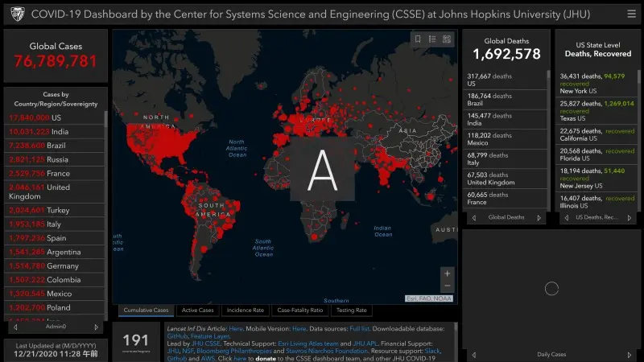This screenshot has width=644, height=362.
Task: Go to previous Admin0 list page
Action: pyautogui.click(x=15, y=327)
